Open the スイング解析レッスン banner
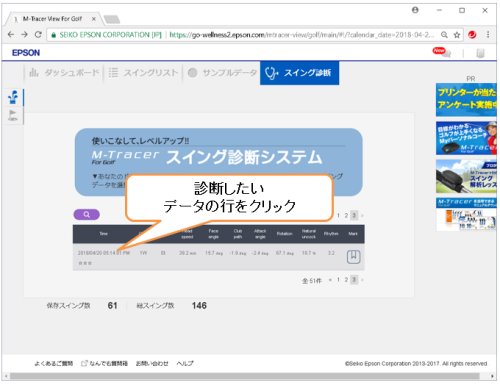The width and height of the screenshot is (500, 388). pyautogui.click(x=466, y=176)
